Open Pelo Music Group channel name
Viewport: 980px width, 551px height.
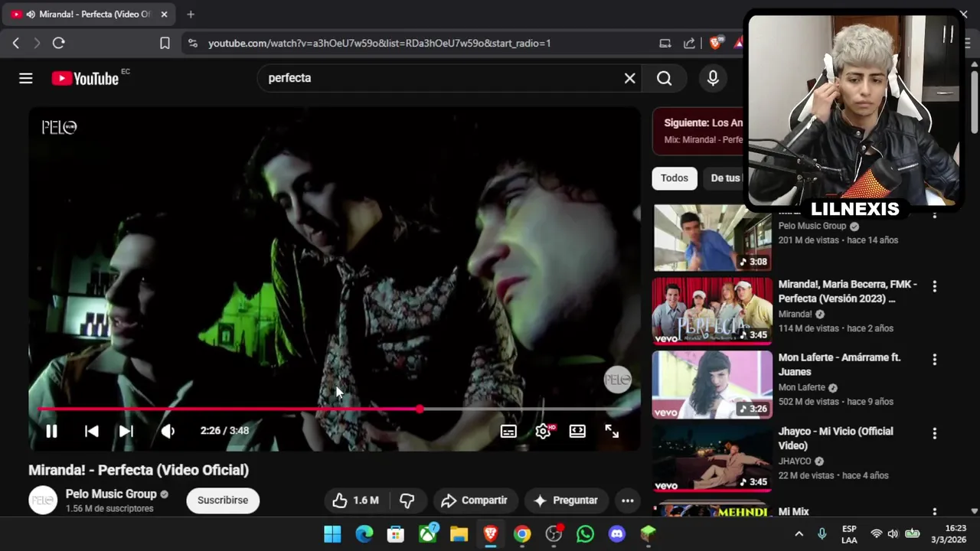pyautogui.click(x=111, y=494)
